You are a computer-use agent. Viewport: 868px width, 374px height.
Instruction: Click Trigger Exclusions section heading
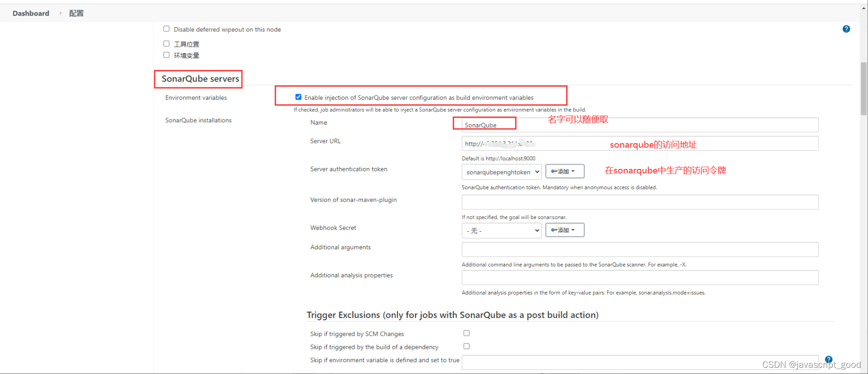[x=453, y=315]
